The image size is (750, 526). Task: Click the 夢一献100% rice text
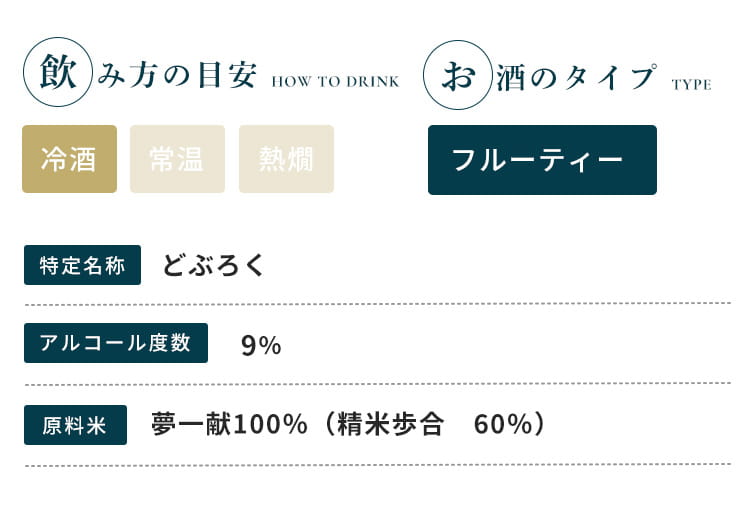pos(229,424)
